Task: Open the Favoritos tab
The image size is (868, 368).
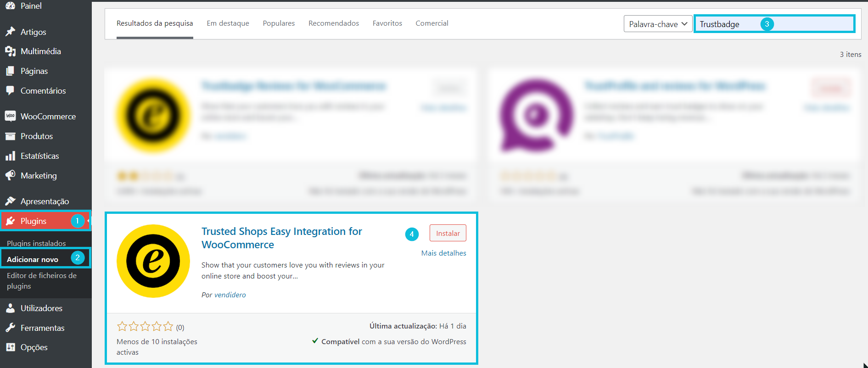Action: [x=387, y=23]
